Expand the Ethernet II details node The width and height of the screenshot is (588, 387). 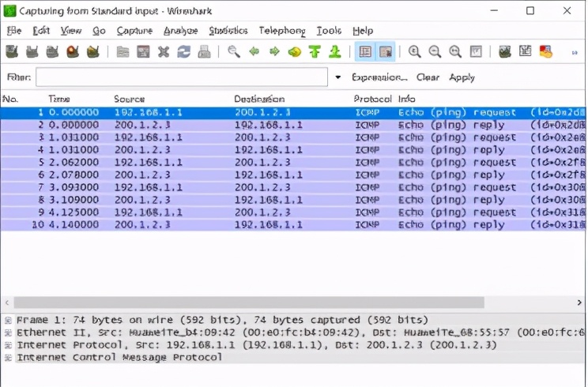pyautogui.click(x=7, y=333)
